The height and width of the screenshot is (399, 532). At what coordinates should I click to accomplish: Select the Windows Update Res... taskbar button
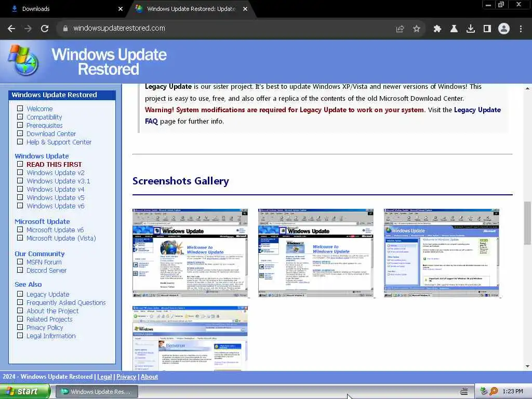click(97, 392)
